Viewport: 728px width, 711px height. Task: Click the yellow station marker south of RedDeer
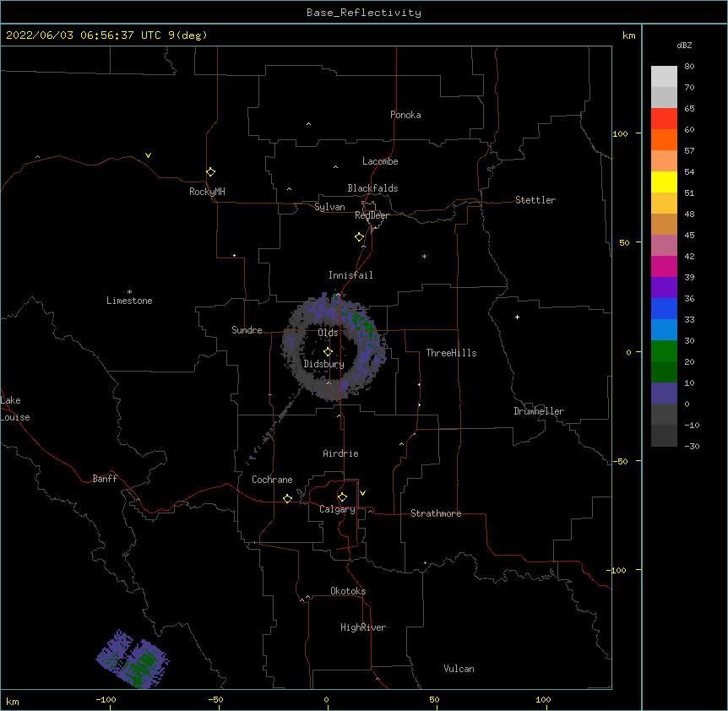pyautogui.click(x=360, y=237)
